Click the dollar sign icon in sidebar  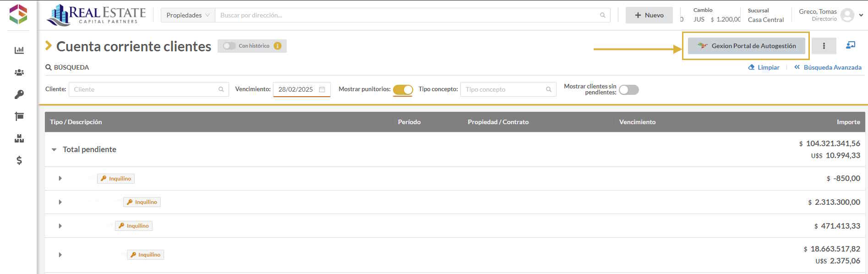(x=19, y=160)
